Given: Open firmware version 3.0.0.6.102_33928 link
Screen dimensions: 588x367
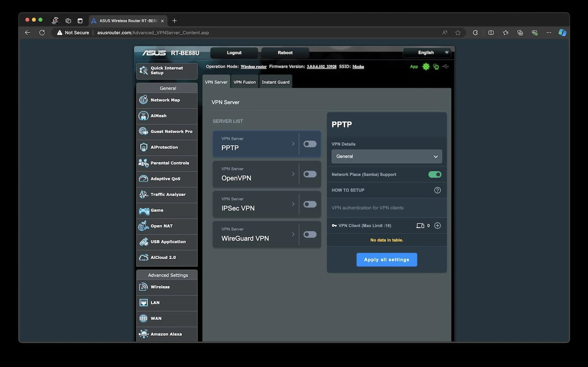Looking at the screenshot, I should [322, 67].
